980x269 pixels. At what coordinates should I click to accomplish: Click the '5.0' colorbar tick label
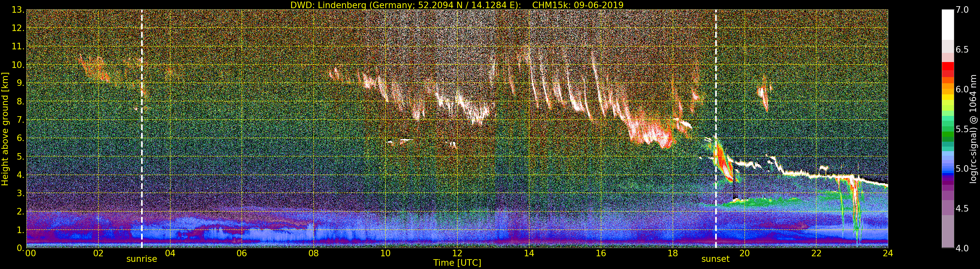coord(962,168)
